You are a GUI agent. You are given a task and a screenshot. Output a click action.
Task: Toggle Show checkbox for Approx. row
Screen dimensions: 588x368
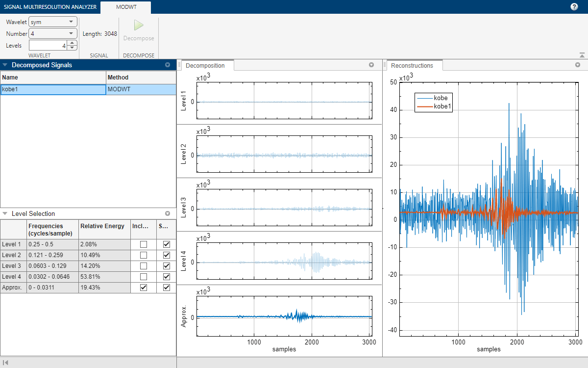(x=167, y=288)
